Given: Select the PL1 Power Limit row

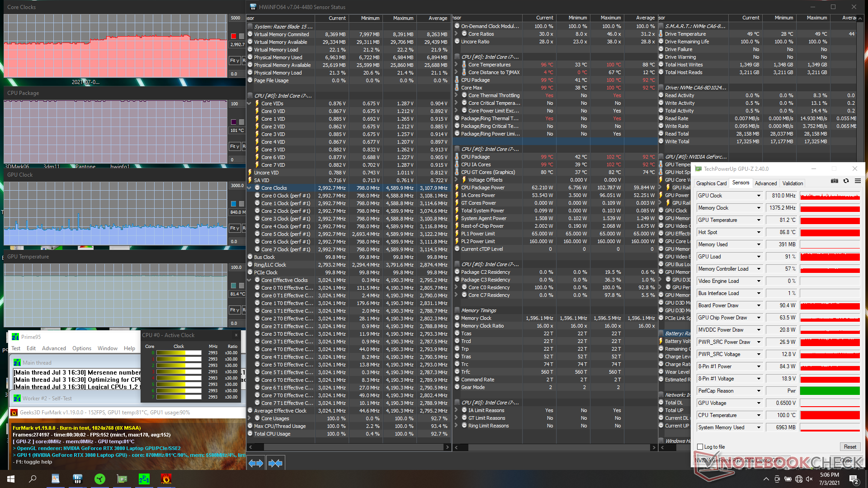Looking at the screenshot, I should click(x=555, y=234).
